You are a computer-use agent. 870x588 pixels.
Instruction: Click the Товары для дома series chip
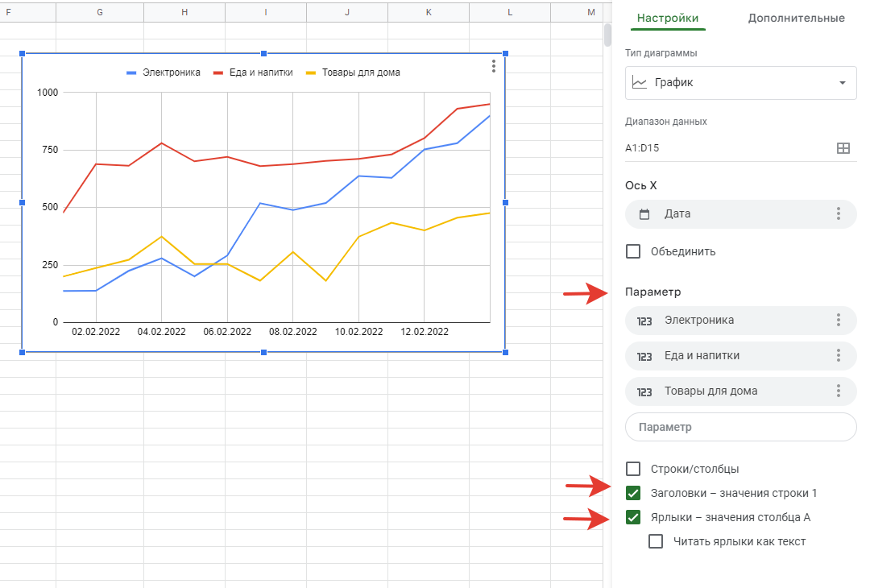click(x=725, y=391)
